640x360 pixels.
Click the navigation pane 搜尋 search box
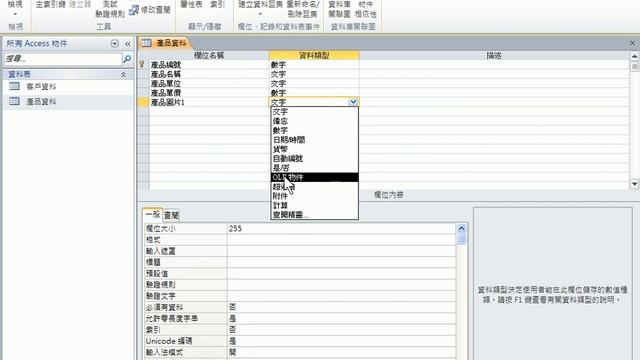point(63,59)
